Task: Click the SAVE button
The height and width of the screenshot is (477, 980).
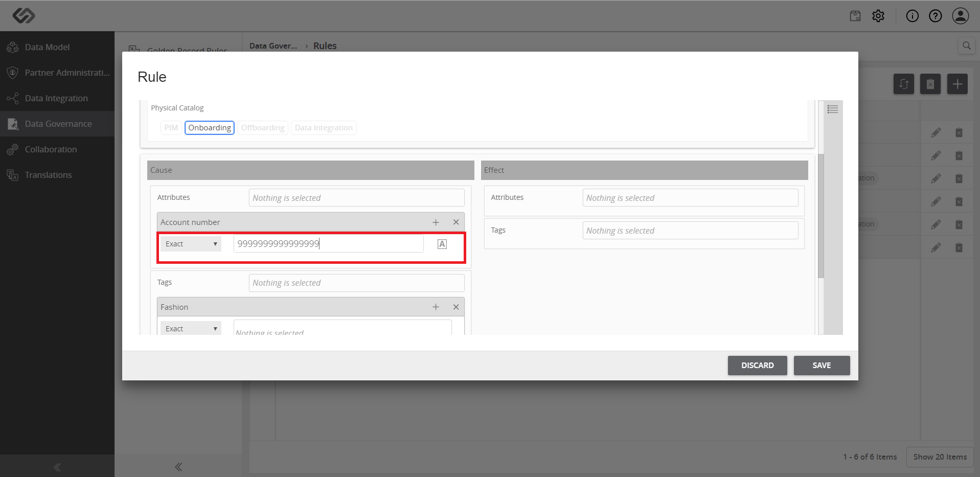Action: tap(822, 366)
